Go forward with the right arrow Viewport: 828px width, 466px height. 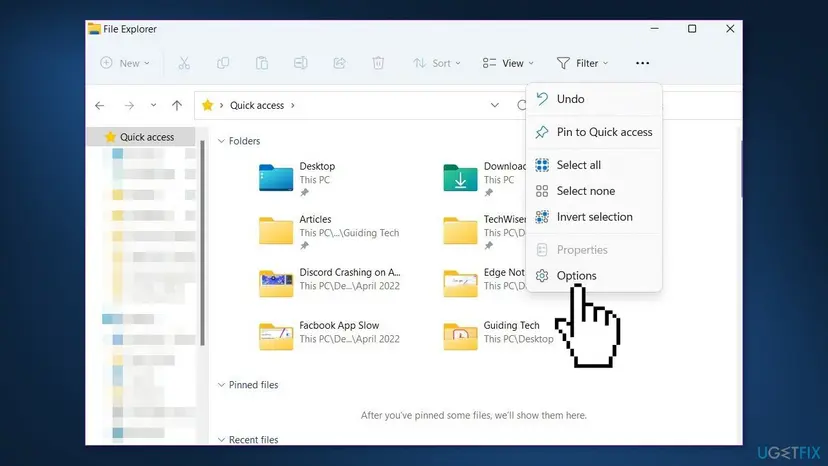129,106
